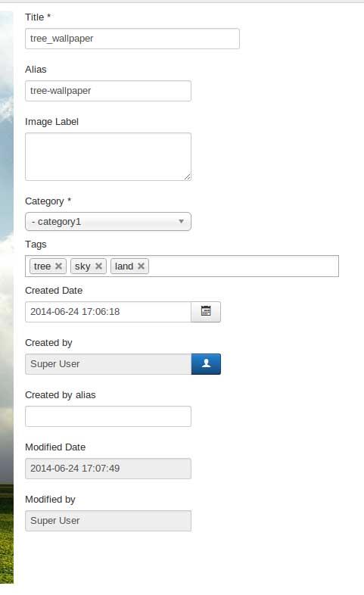Grab the Image Label resize handle
Image resolution: width=364 pixels, height=595 pixels.
pyautogui.click(x=188, y=177)
